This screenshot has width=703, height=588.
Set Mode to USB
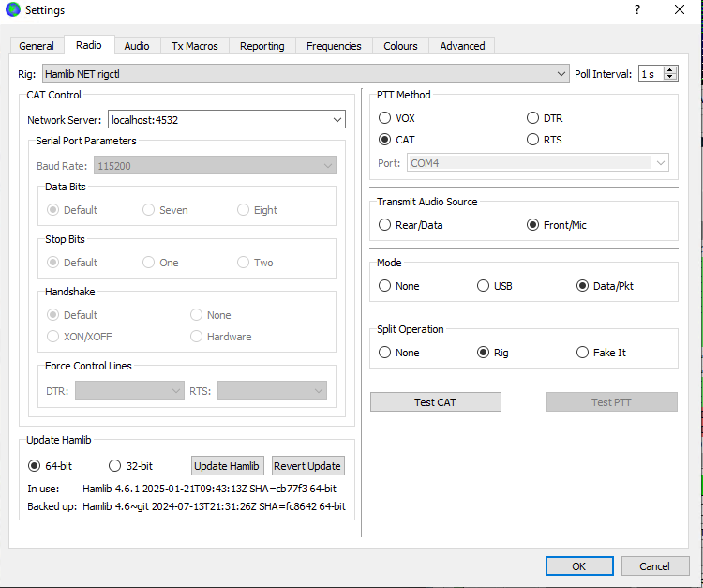pyautogui.click(x=484, y=286)
